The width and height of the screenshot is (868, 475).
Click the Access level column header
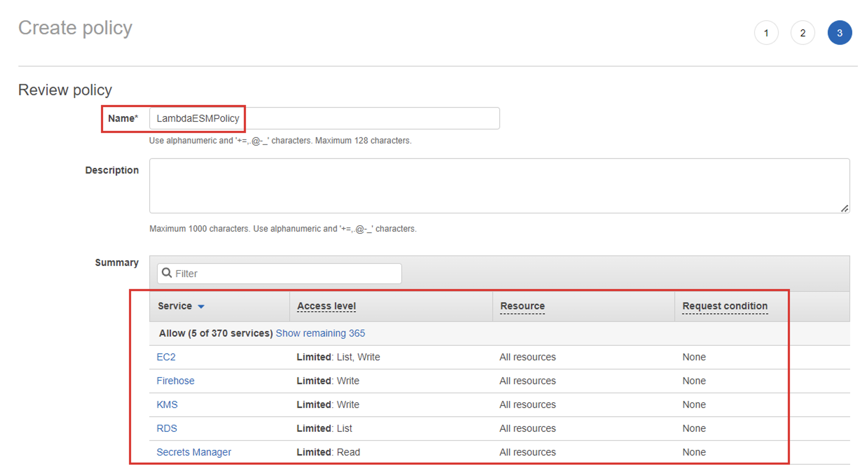326,306
